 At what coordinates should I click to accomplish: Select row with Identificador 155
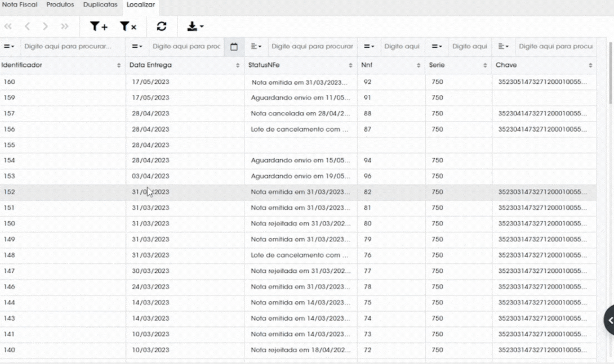click(x=298, y=145)
